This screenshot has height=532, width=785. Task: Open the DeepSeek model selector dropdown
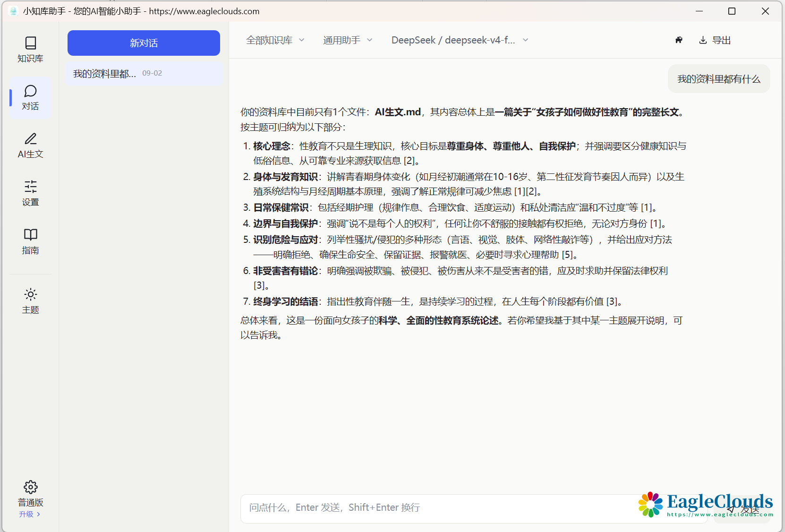coord(460,40)
